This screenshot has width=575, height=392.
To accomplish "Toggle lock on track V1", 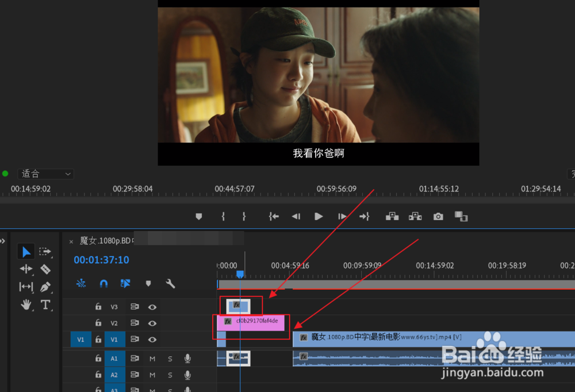I will click(98, 339).
